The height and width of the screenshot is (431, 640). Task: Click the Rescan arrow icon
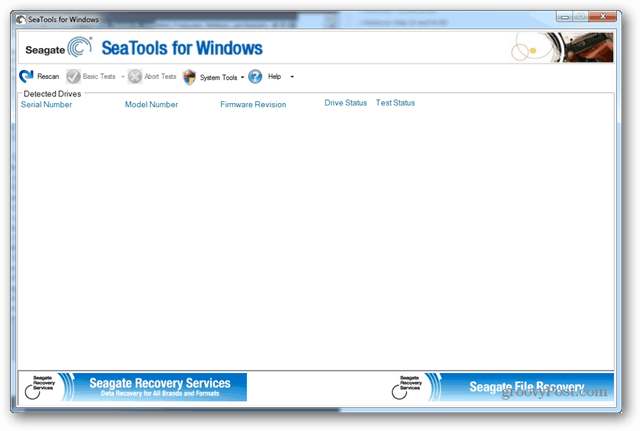tap(27, 76)
